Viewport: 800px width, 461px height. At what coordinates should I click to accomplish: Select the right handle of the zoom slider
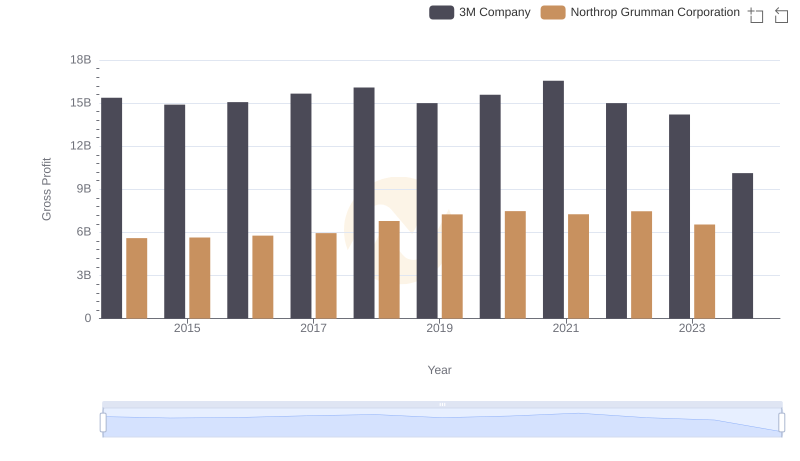781,423
